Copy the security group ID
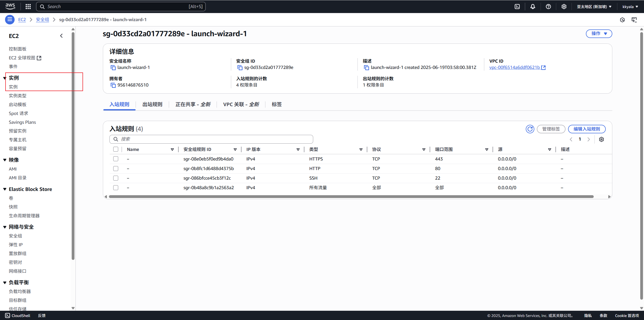Image resolution: width=644 pixels, height=320 pixels. [240, 67]
